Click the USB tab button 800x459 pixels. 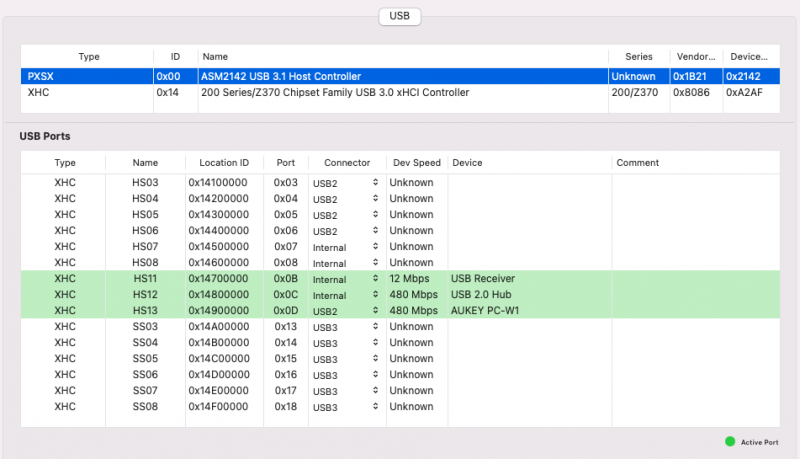[400, 16]
